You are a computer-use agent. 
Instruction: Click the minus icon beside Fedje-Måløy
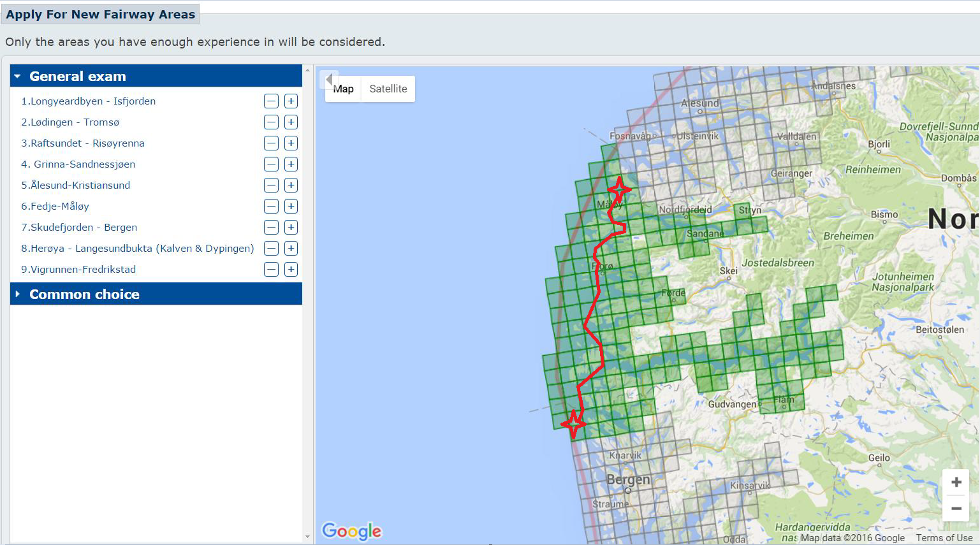pos(271,207)
